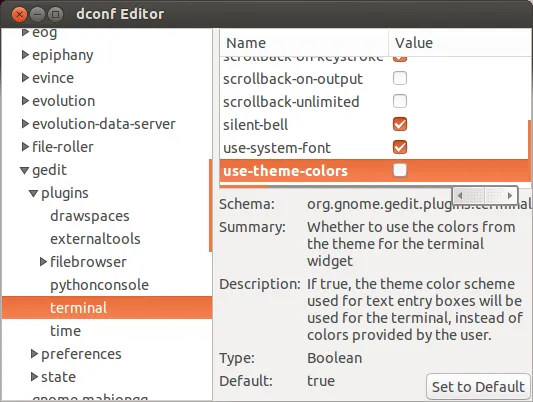Select the evince tree label
This screenshot has width=533, height=402.
click(x=53, y=78)
